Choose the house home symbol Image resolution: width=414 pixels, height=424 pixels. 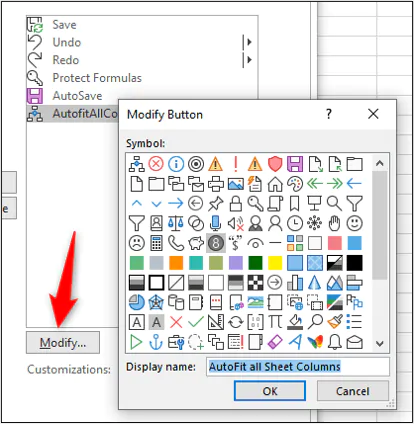(x=275, y=184)
